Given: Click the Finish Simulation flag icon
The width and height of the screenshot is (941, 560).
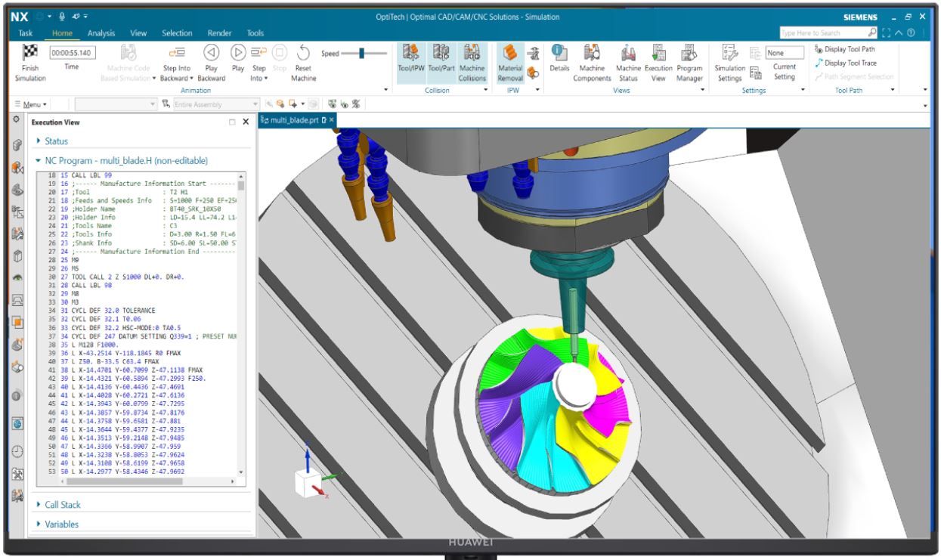Looking at the screenshot, I should click(29, 53).
